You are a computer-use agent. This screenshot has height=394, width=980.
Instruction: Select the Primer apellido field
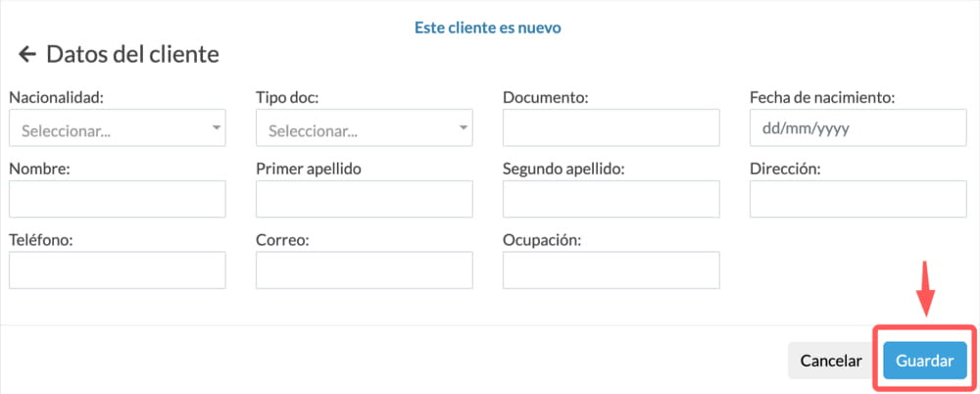pyautogui.click(x=365, y=199)
